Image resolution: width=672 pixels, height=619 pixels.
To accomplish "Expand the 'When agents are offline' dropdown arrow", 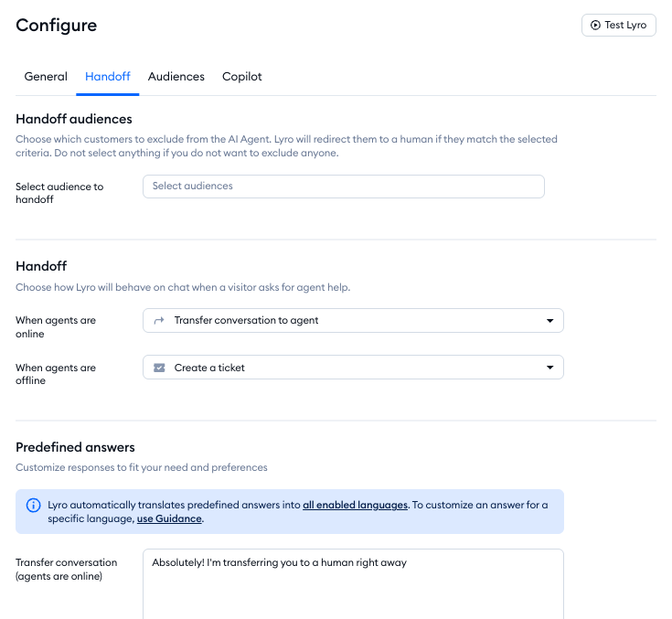I will click(549, 368).
